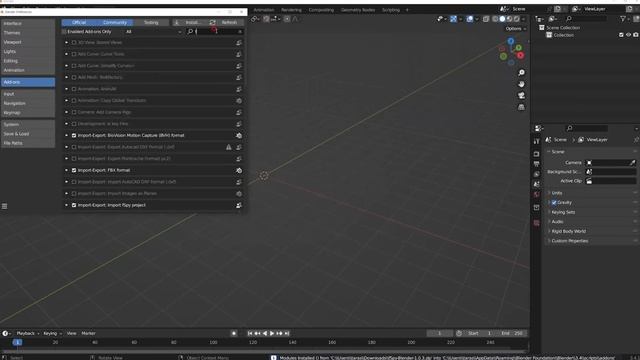
Task: Open the Tool properties tab icon
Action: click(x=536, y=141)
